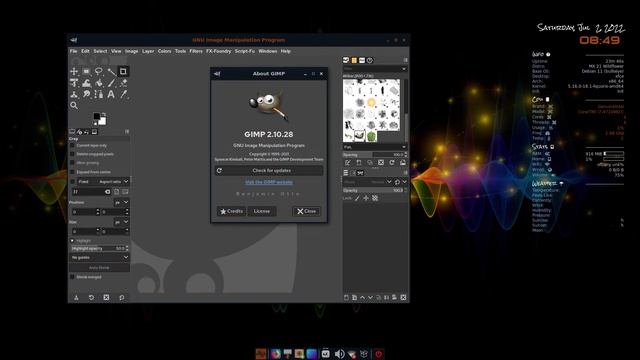The width and height of the screenshot is (640, 360).
Task: Click the refresh brushes icon
Action: [x=392, y=162]
